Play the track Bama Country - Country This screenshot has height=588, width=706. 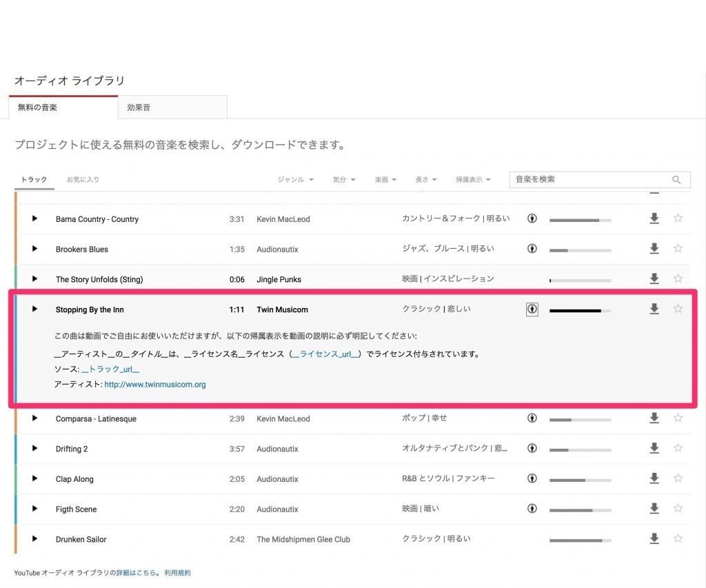point(34,219)
